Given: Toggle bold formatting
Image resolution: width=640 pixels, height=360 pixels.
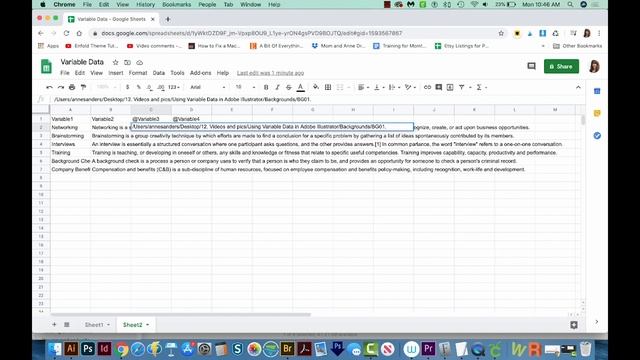Looking at the screenshot, I should point(266,87).
